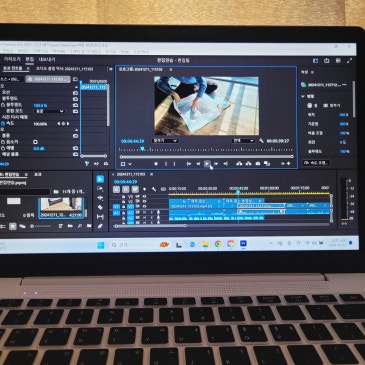Viewport: 365px width, 365px height.
Task: Select the Track Select Forward tool
Action: point(100,189)
